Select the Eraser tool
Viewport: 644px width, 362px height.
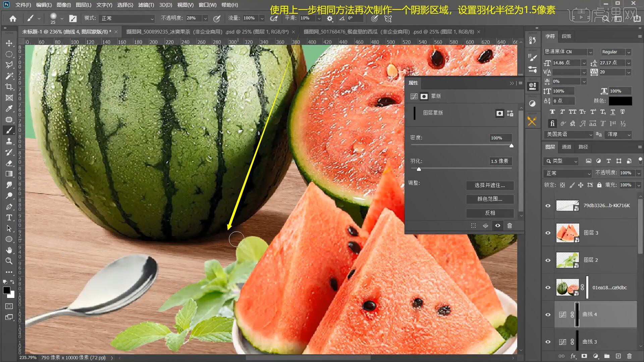tap(9, 163)
